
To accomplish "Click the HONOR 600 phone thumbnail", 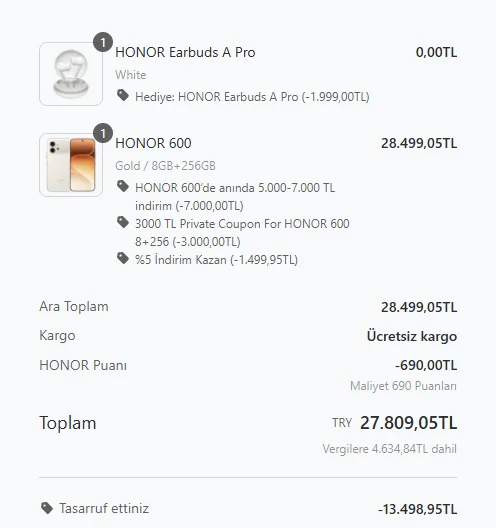I will (x=71, y=165).
